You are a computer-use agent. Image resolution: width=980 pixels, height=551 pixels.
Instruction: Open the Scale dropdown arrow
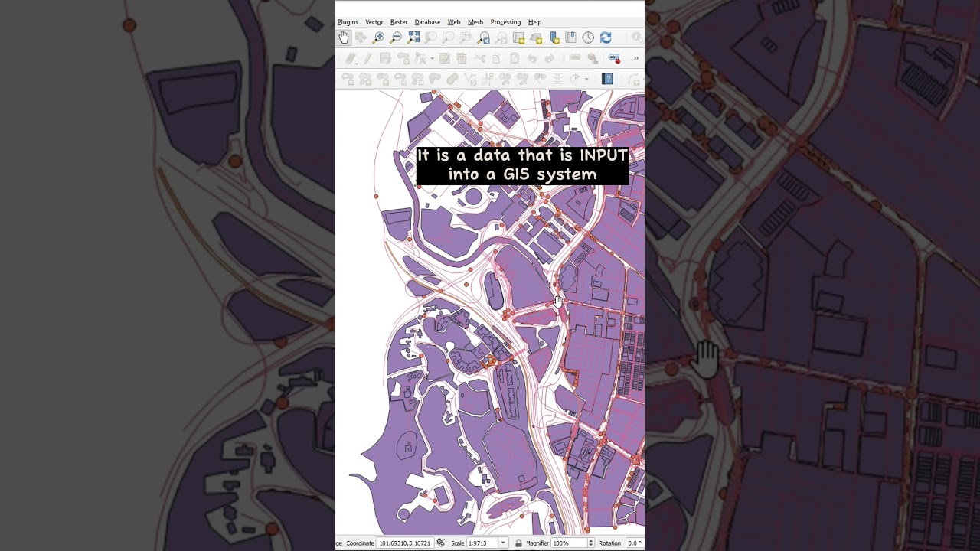click(503, 543)
